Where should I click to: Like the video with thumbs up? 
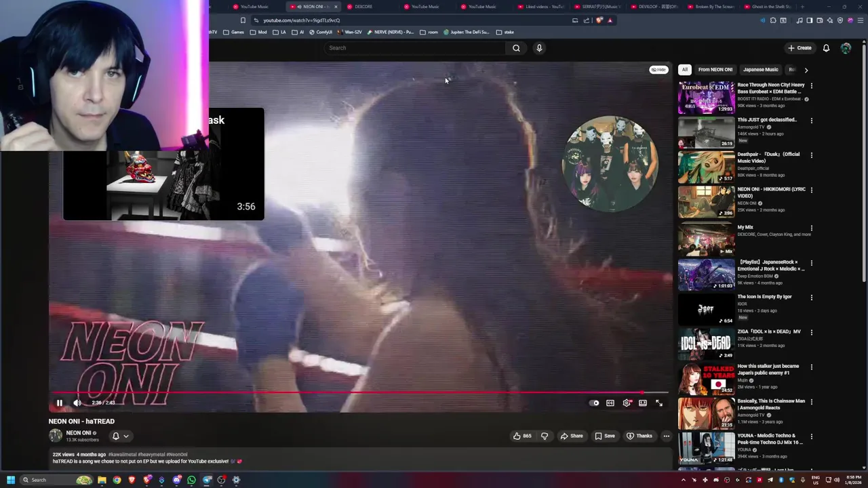tap(522, 436)
